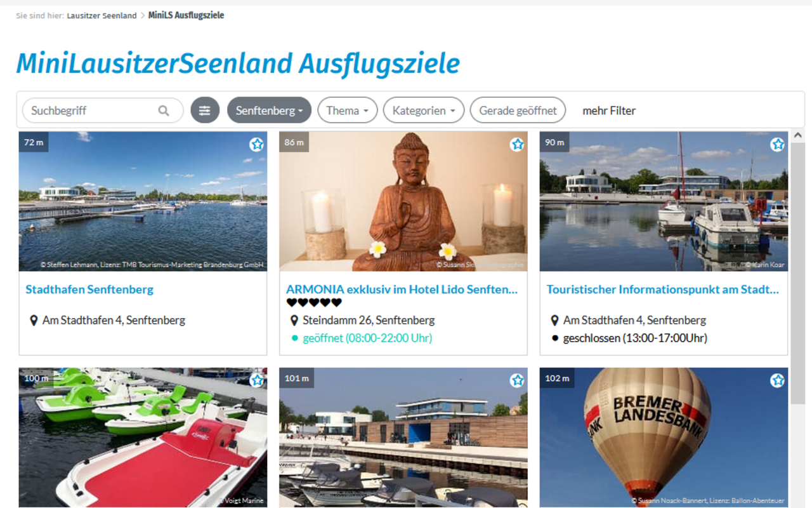The image size is (812, 508).
Task: Open the filter sliders icon button
Action: (205, 110)
